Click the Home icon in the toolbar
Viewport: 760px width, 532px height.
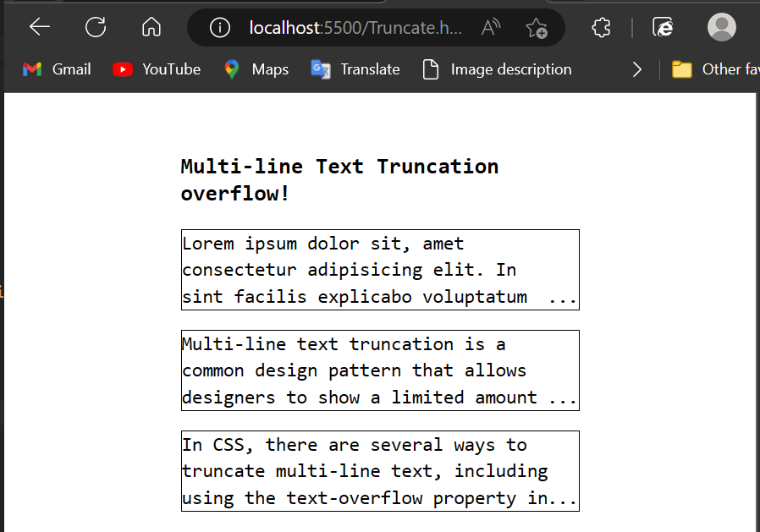(151, 28)
